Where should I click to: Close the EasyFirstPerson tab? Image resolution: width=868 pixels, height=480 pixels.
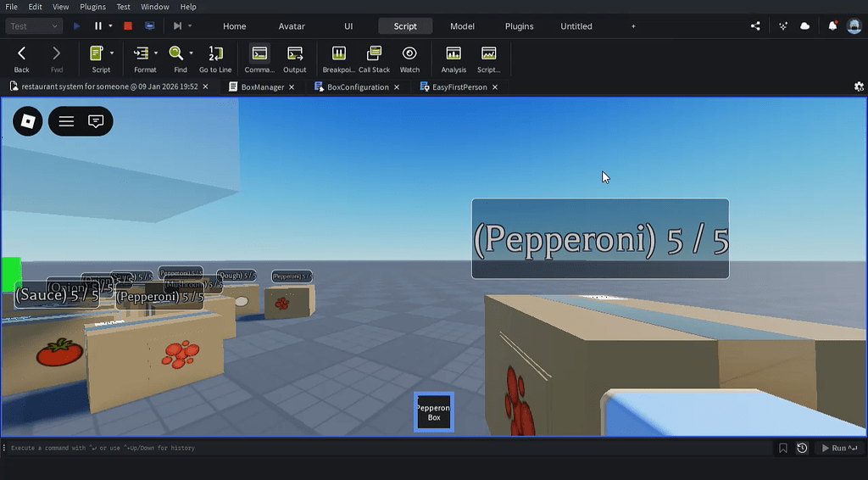point(495,87)
